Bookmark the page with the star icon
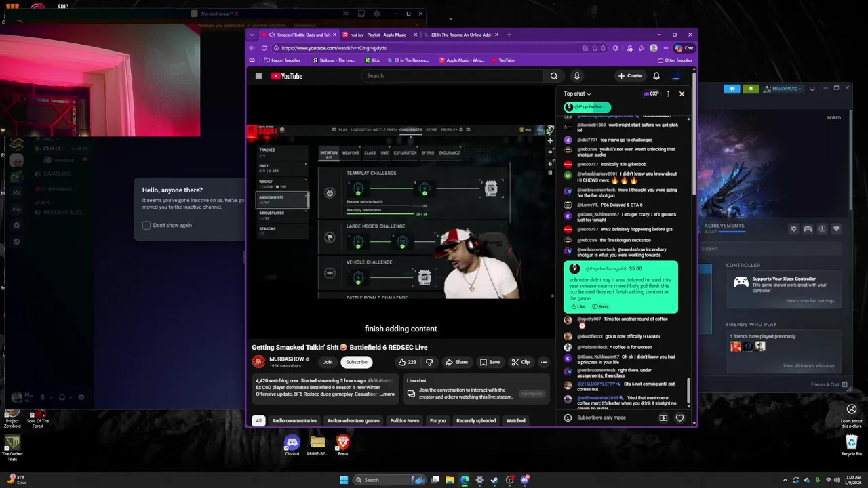This screenshot has height=488, width=868. click(x=595, y=48)
